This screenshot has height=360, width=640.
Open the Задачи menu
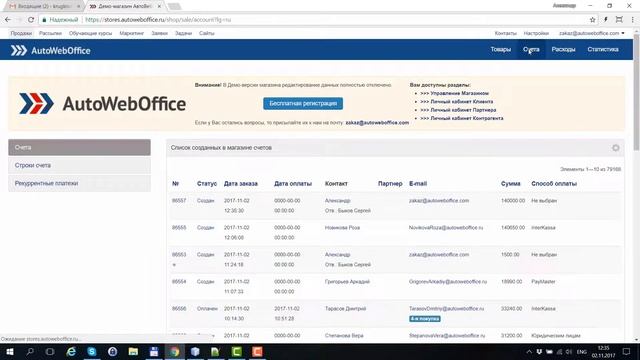pos(183,33)
